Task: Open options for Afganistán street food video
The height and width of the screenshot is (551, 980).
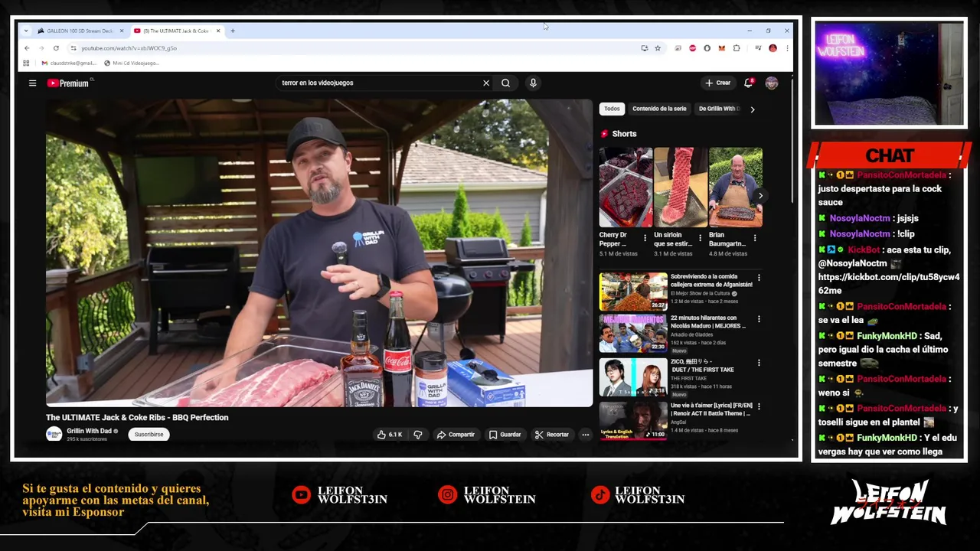Action: pyautogui.click(x=759, y=277)
